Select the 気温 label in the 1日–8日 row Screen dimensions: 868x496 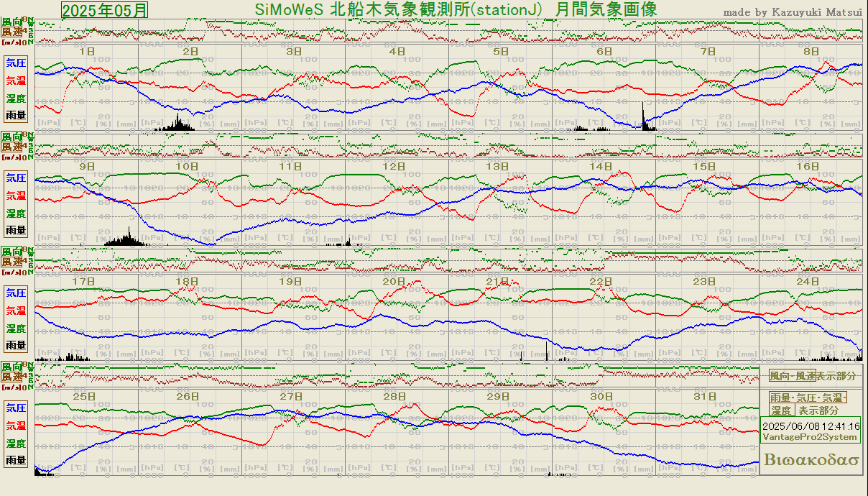pyautogui.click(x=16, y=81)
